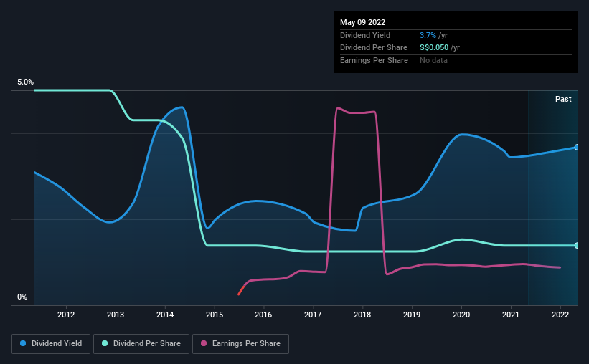
Task: Click the 5.0% y-axis label
Action: tap(25, 82)
